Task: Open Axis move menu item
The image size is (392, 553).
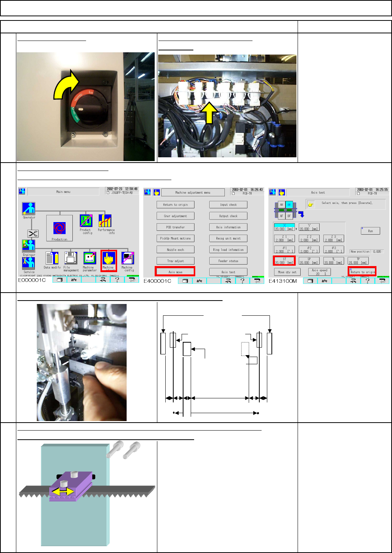Action: pos(175,271)
